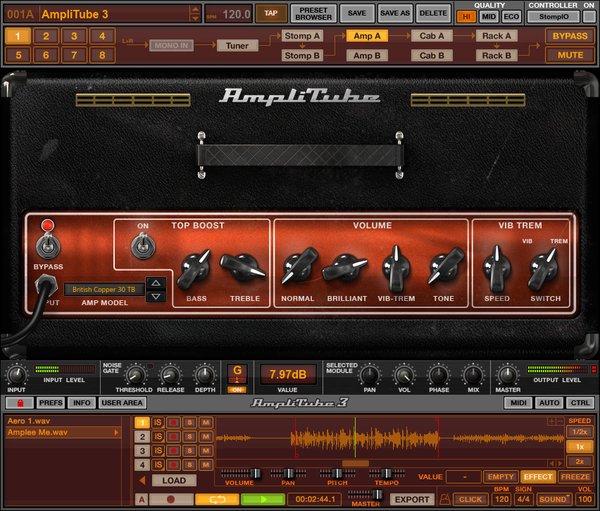Click the Bass knob on the amp
The height and width of the screenshot is (511, 600).
click(194, 269)
